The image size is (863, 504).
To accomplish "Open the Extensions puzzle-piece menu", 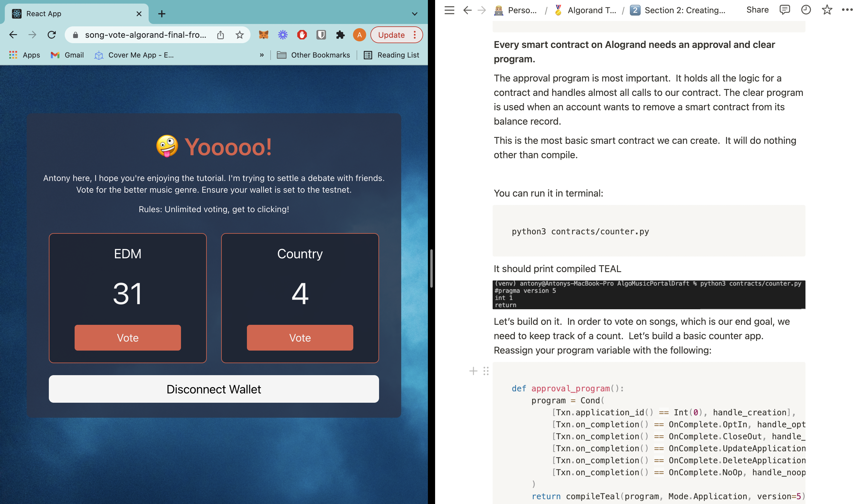I will tap(340, 35).
